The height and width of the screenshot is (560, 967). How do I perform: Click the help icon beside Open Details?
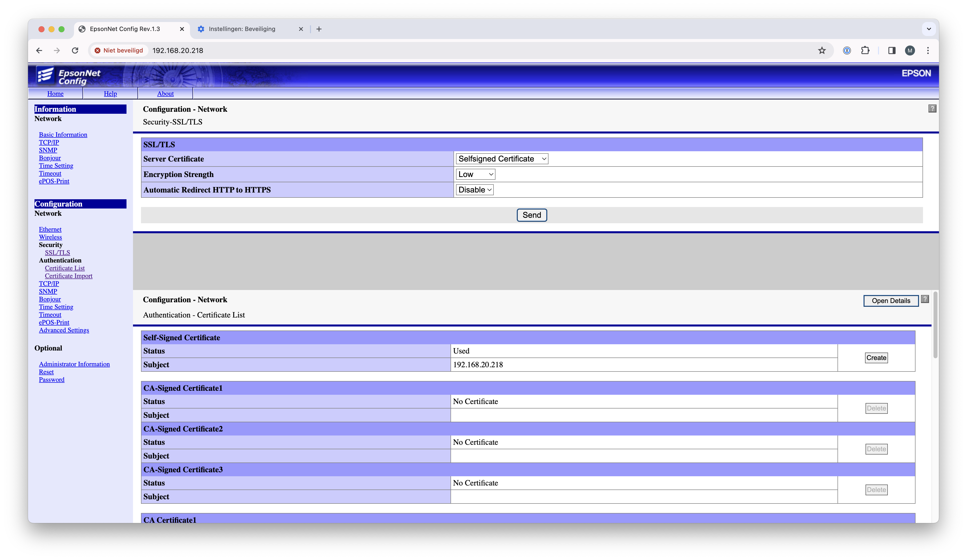(925, 299)
